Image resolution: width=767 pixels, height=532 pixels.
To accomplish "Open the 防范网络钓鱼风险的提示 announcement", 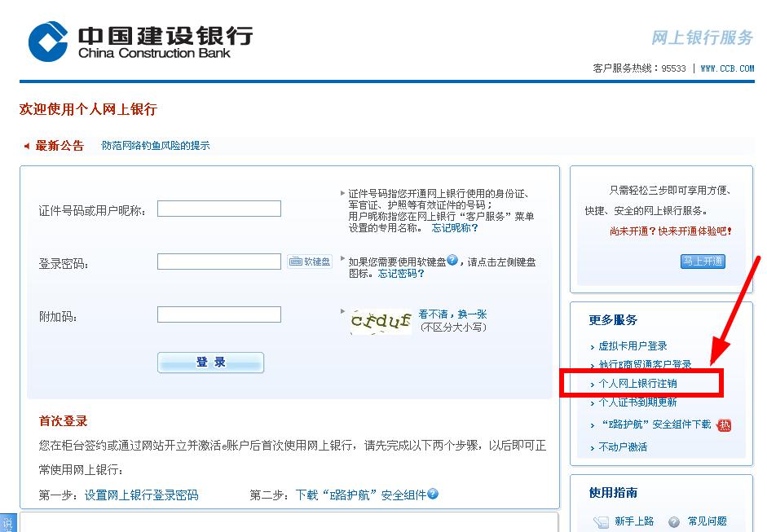I will pyautogui.click(x=156, y=146).
